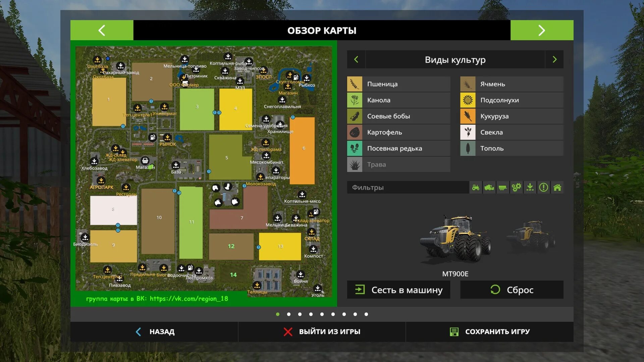This screenshot has height=362, width=644.
Task: Toggle Кукуруза crop overlay
Action: click(512, 116)
